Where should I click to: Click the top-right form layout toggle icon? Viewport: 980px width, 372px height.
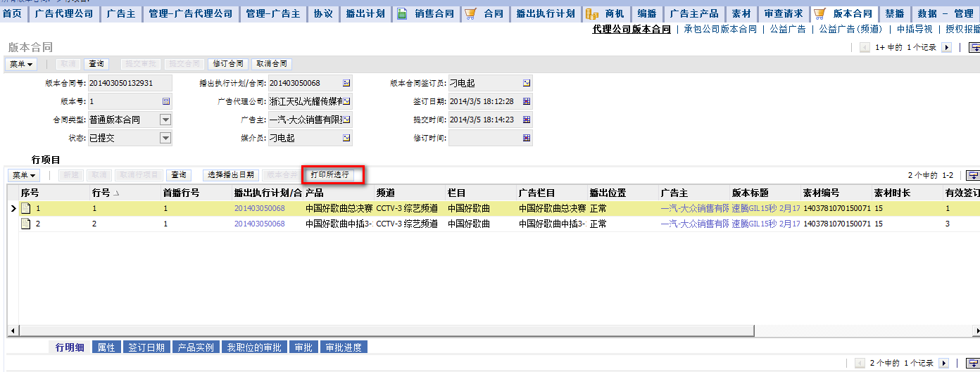pyautogui.click(x=974, y=48)
